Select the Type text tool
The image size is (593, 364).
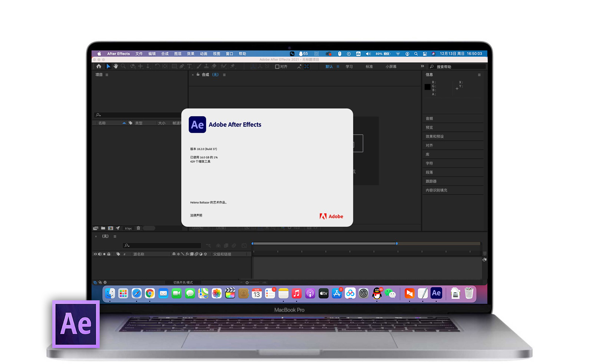coord(189,66)
